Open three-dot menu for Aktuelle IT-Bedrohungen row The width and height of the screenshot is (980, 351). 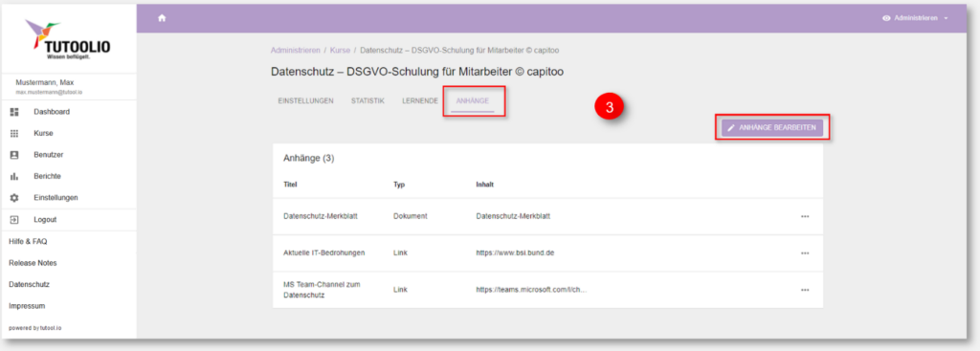coord(804,252)
